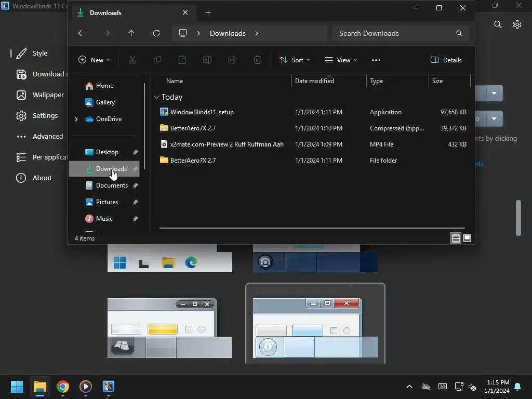The height and width of the screenshot is (399, 532).
Task: Switch to large thumbnails layout icon in status bar
Action: point(467,238)
